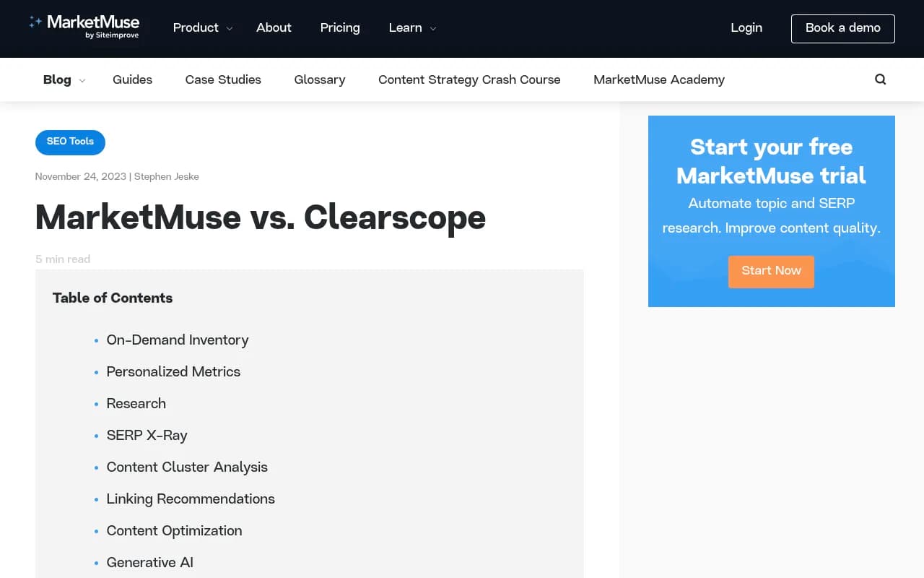Image resolution: width=924 pixels, height=578 pixels.
Task: Open the Guides section
Action: (x=132, y=79)
